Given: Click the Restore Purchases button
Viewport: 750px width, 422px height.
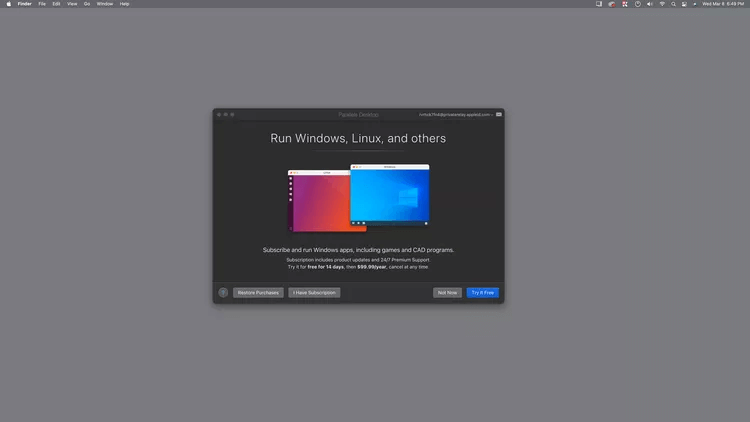Looking at the screenshot, I should (258, 292).
